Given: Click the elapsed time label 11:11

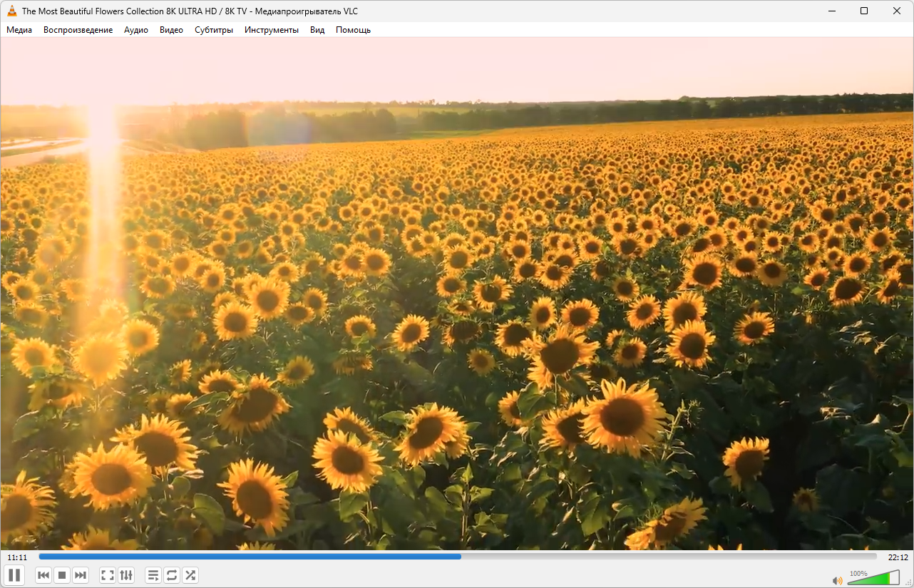Looking at the screenshot, I should tap(17, 557).
